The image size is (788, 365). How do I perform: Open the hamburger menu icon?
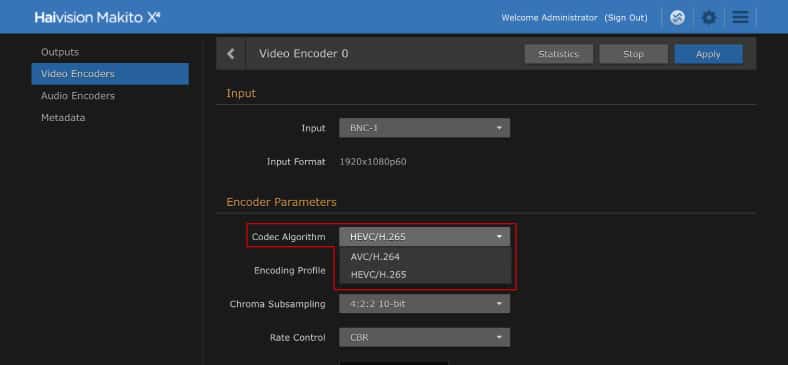pos(740,18)
